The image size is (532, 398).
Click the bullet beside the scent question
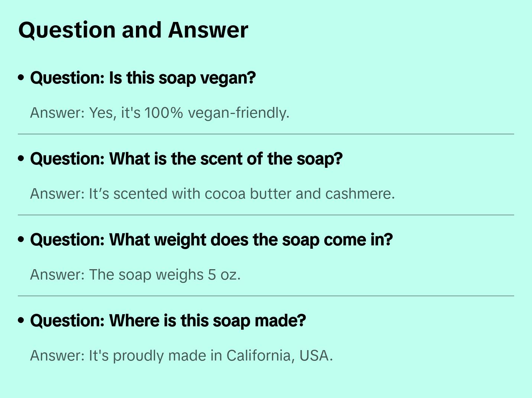(x=21, y=159)
